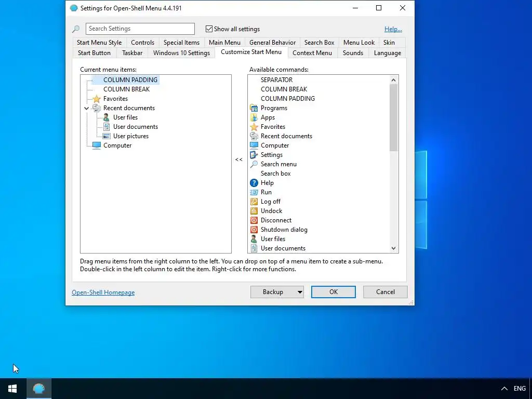Open the Taskbar tab

pyautogui.click(x=132, y=53)
